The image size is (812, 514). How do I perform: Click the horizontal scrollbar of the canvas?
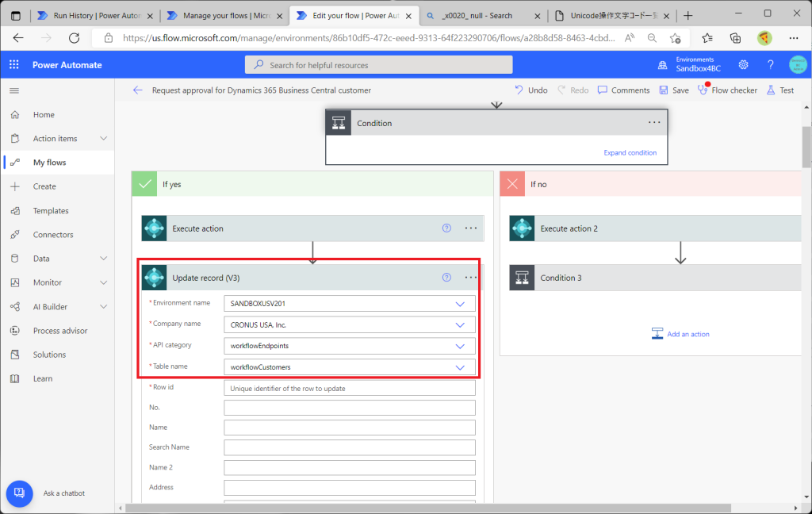428,508
